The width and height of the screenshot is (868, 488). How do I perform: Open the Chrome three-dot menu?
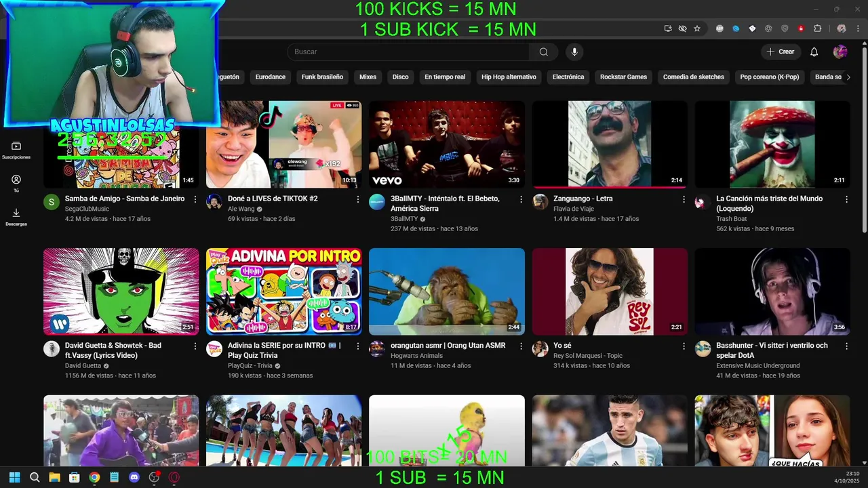858,28
